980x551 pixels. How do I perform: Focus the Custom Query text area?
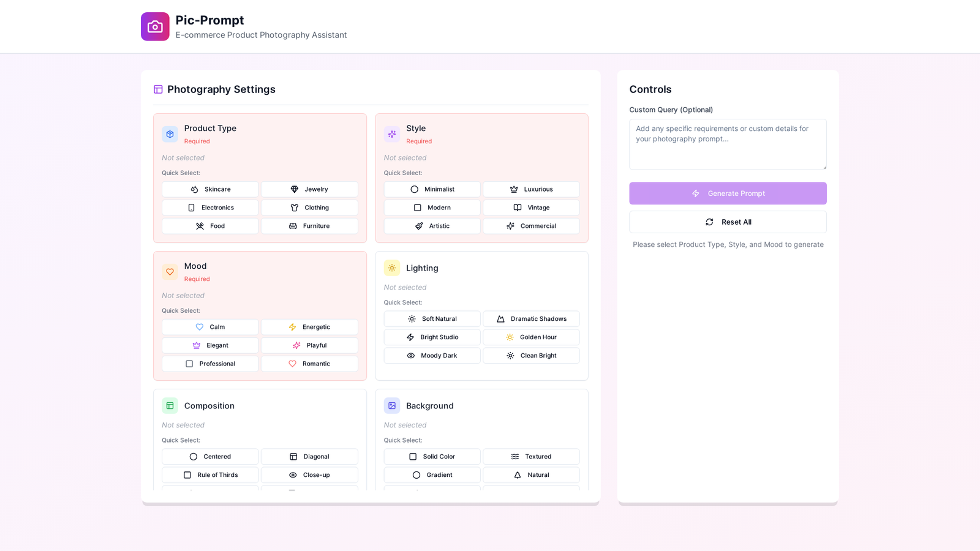pos(728,144)
